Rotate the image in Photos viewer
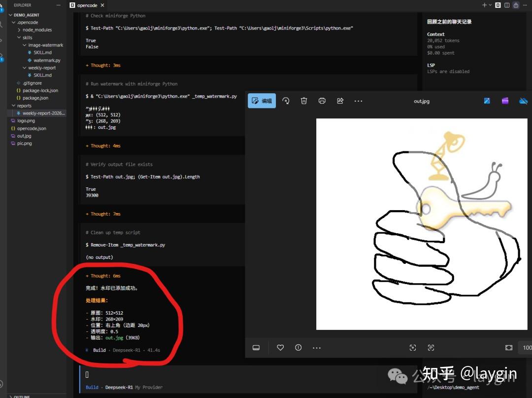532x398 pixels. 286,101
